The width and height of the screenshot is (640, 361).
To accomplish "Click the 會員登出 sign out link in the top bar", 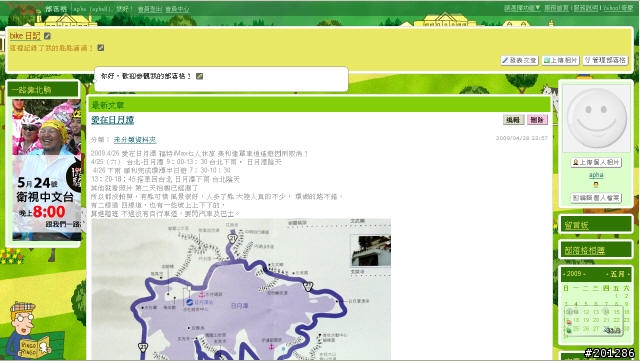I will (149, 9).
